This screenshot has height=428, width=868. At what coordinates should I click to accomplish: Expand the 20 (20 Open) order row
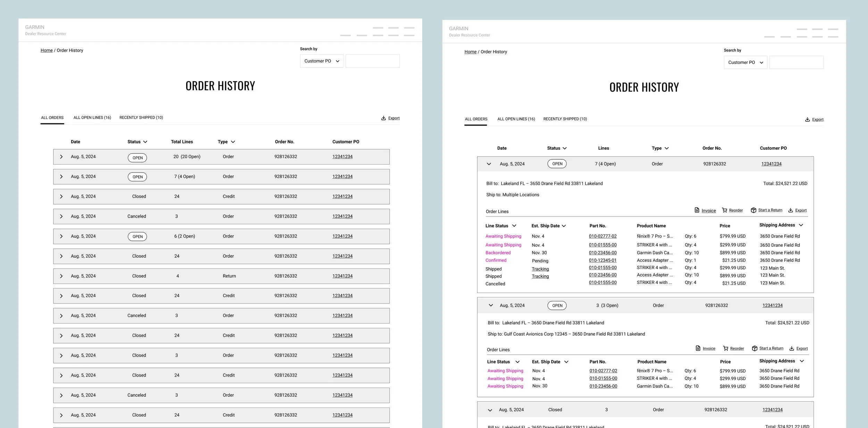pyautogui.click(x=61, y=157)
